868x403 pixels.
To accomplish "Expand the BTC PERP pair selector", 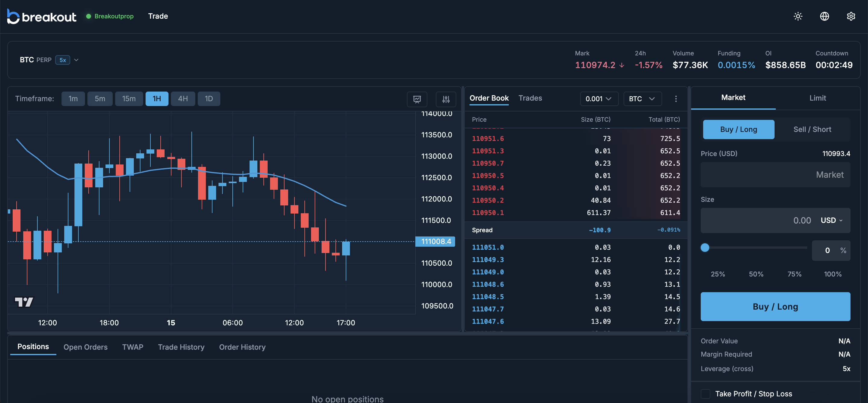I will click(76, 60).
